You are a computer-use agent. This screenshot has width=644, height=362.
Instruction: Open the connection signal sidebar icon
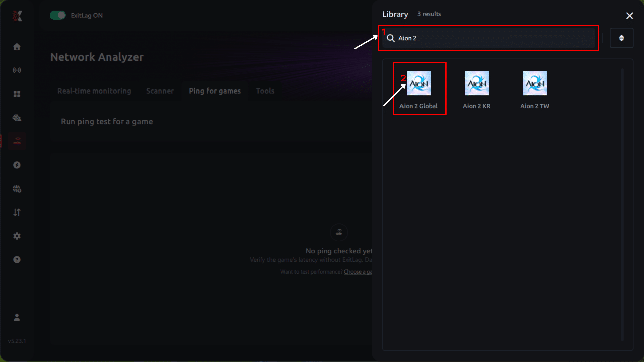click(x=17, y=70)
